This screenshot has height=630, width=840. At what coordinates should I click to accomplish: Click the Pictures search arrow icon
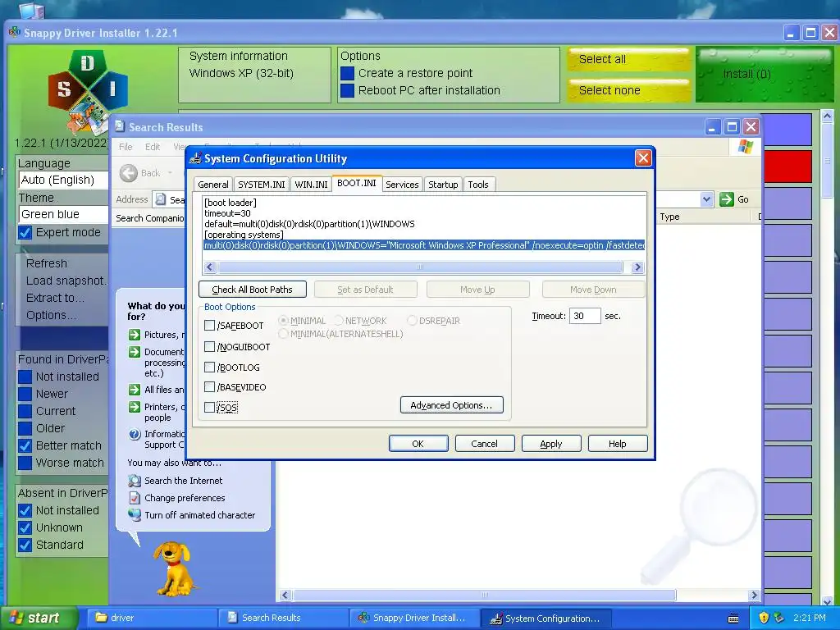(x=135, y=335)
